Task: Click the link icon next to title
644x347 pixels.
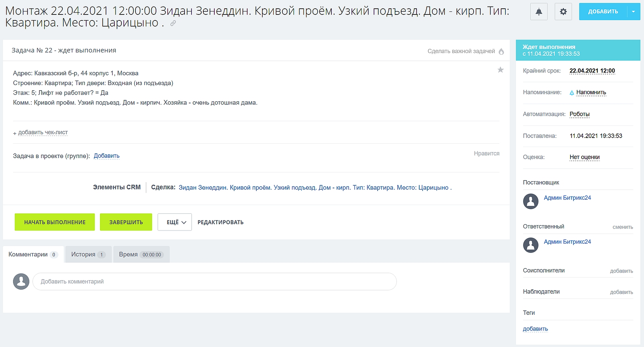Action: tap(173, 23)
